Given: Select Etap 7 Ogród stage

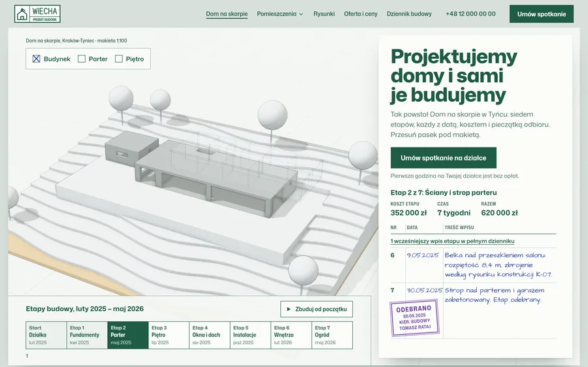Looking at the screenshot, I should tap(333, 335).
